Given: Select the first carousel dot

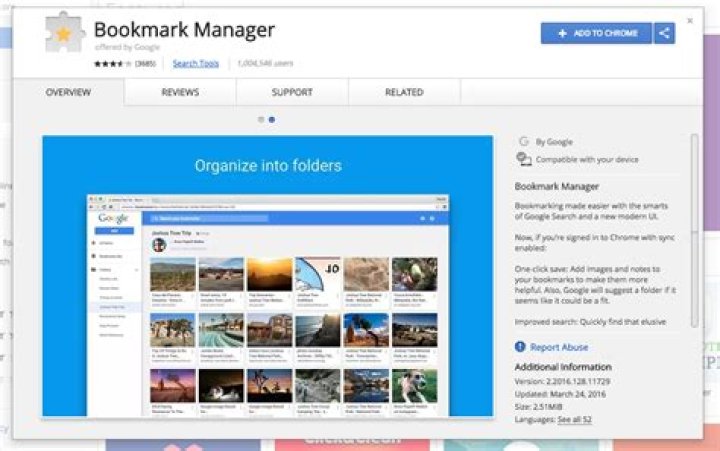Looking at the screenshot, I should point(261,119).
